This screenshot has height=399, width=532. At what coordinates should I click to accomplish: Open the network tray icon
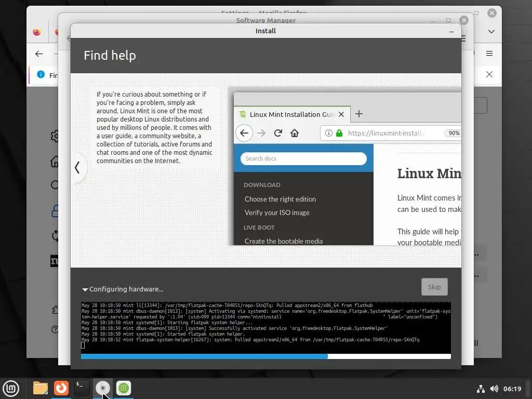pos(481,389)
